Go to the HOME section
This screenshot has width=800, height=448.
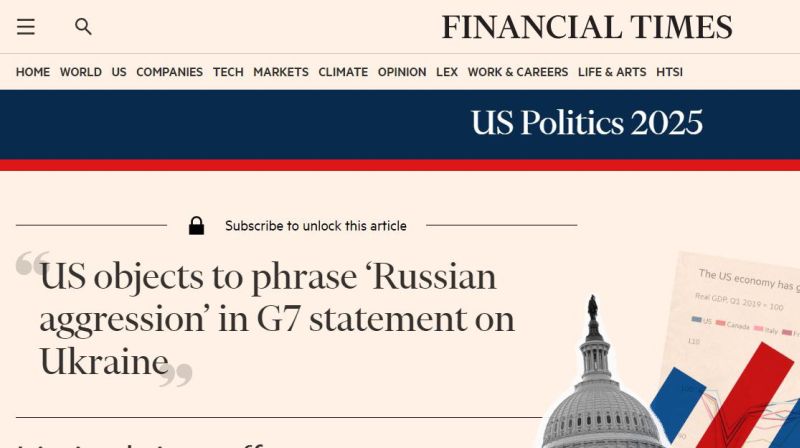pos(33,72)
